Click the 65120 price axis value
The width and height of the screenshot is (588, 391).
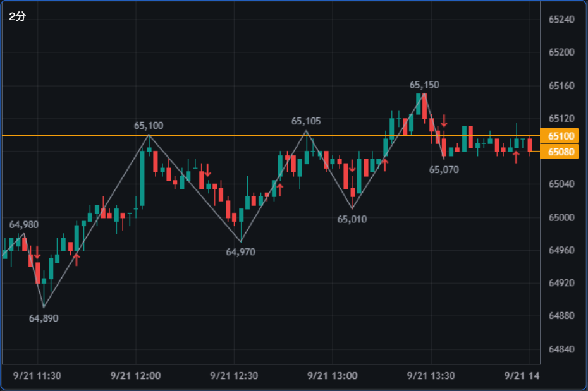point(561,118)
